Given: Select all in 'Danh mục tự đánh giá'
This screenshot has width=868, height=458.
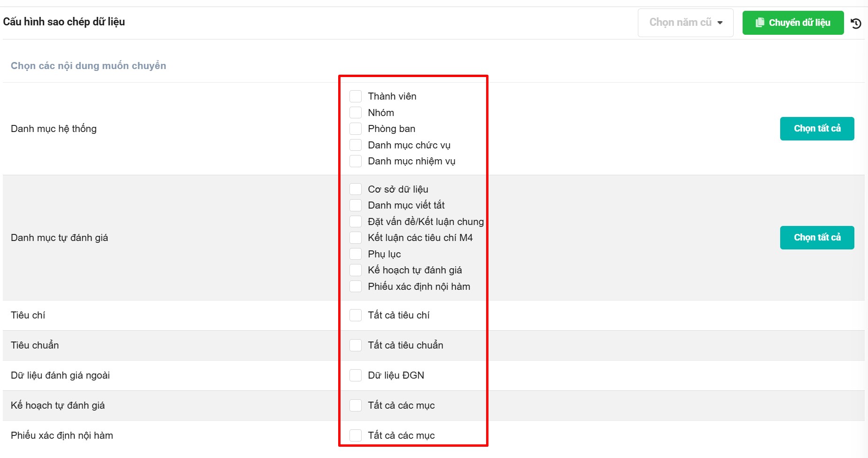Looking at the screenshot, I should click(x=817, y=238).
